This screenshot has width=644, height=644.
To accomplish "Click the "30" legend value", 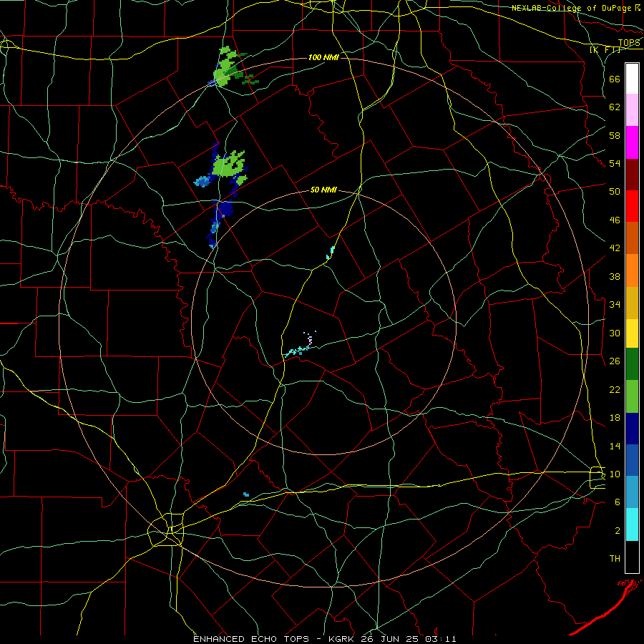I will 615,333.
